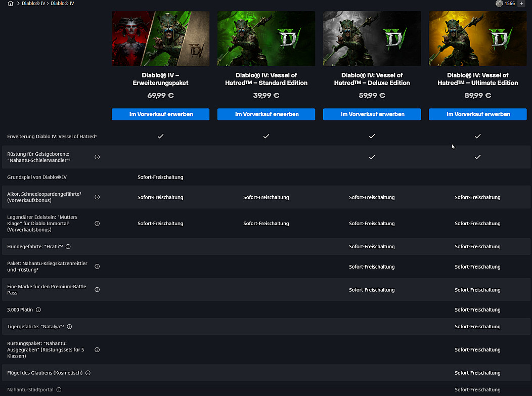Screen dimensions: 532x396
Task: Buy the Vessel of Hatred Deluxe Edition
Action: (372, 114)
